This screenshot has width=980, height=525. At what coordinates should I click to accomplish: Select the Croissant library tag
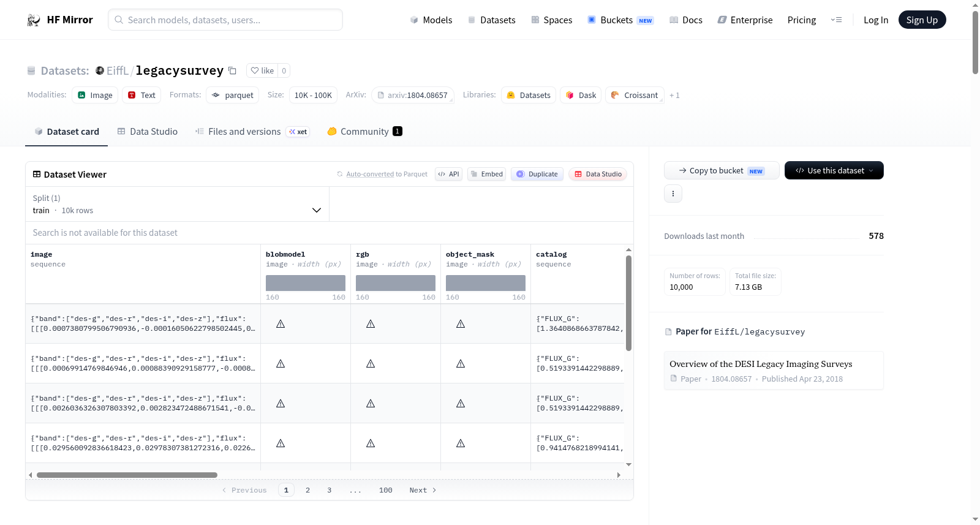tap(635, 95)
